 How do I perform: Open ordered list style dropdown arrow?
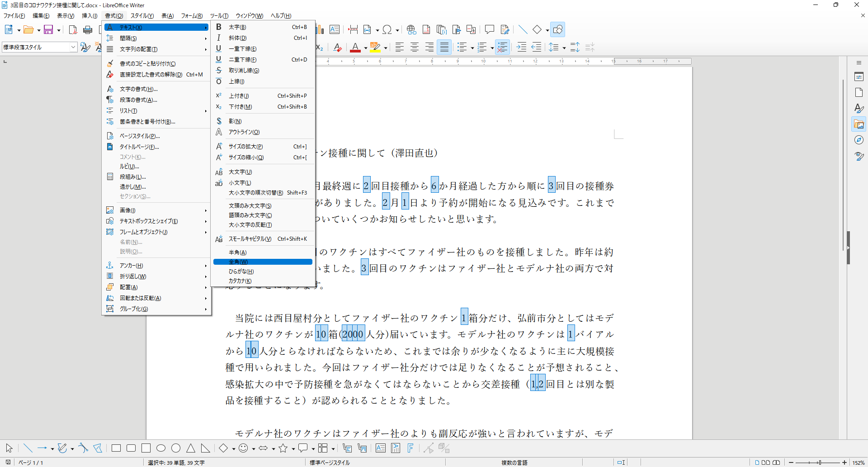tap(492, 48)
